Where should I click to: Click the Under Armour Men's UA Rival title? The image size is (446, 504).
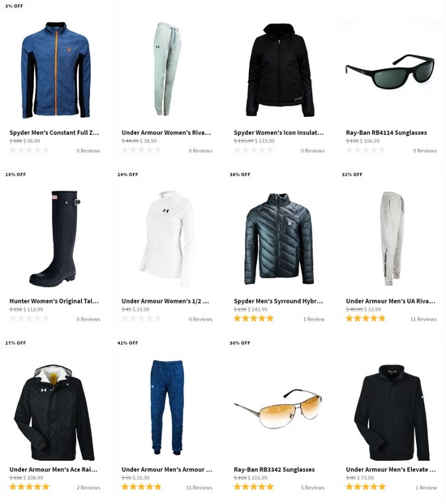390,301
